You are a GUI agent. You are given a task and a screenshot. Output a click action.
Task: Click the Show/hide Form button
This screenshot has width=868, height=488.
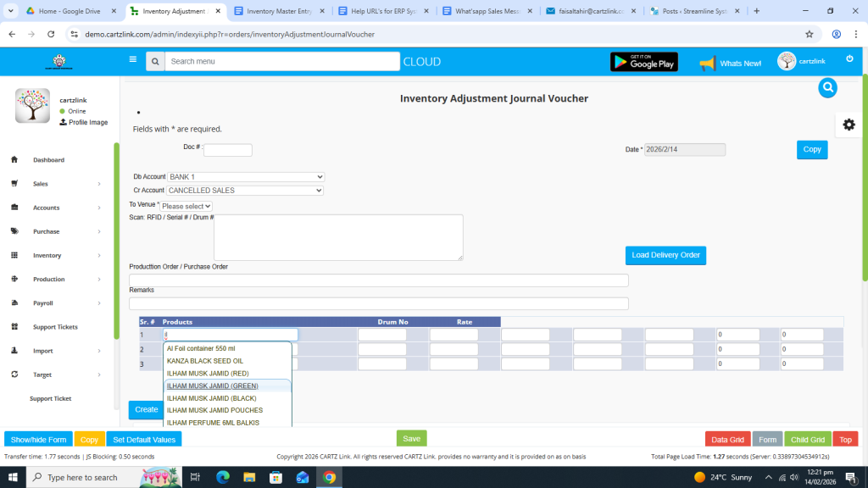[38, 440]
